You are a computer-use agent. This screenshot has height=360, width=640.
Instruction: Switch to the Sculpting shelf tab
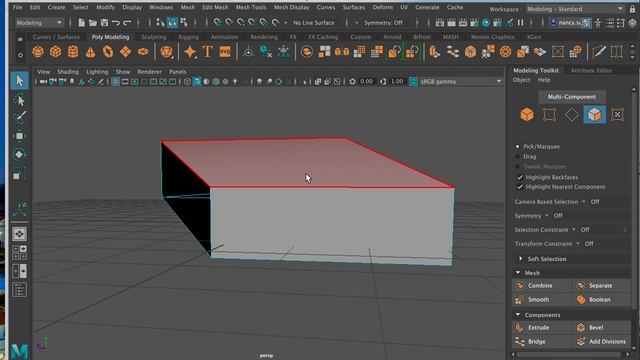click(153, 37)
